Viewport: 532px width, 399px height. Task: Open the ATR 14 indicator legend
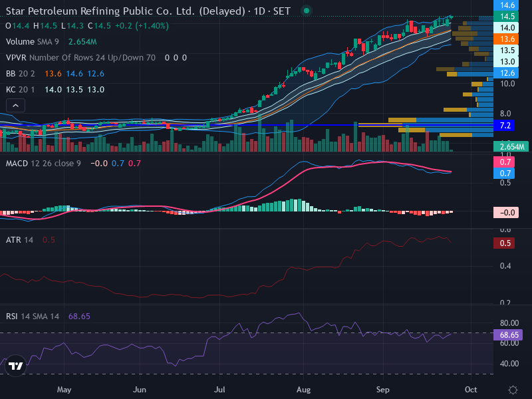click(20, 240)
